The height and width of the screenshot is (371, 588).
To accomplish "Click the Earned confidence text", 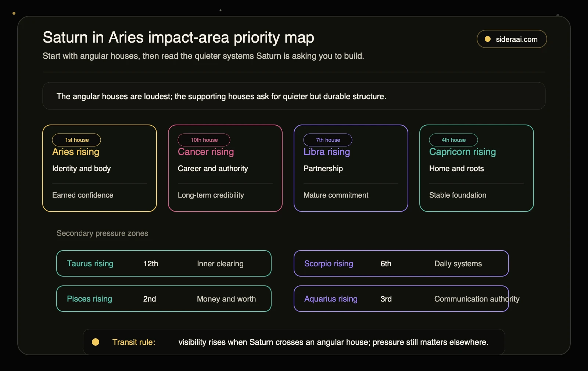I will point(83,195).
